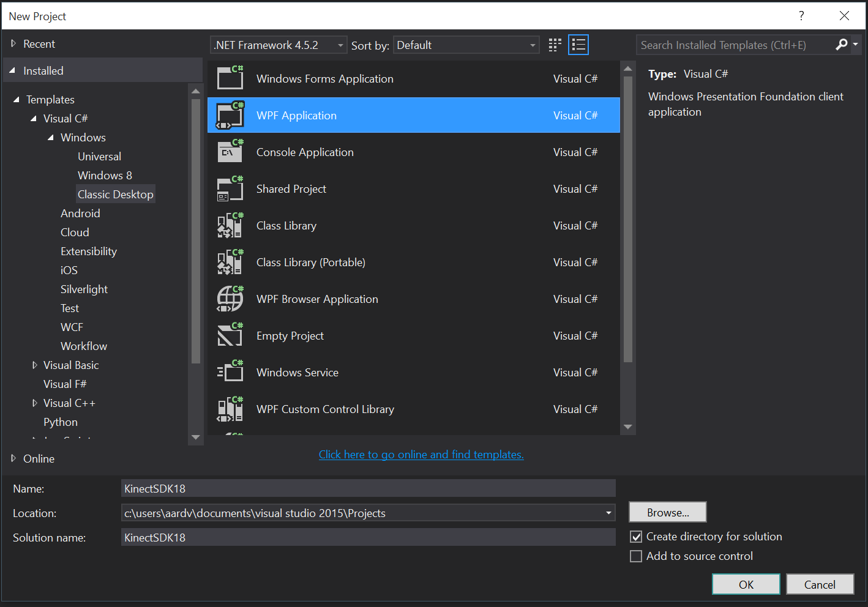
Task: Select the Shared Project template icon
Action: tap(230, 188)
